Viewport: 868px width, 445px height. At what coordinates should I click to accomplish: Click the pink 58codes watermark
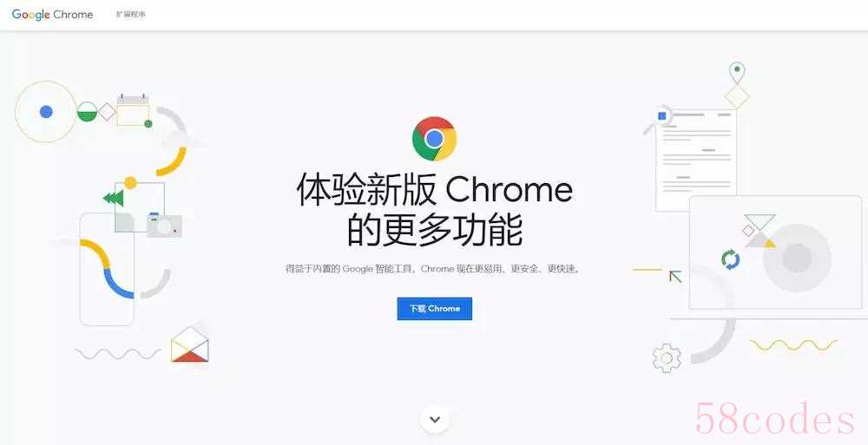(x=775, y=419)
